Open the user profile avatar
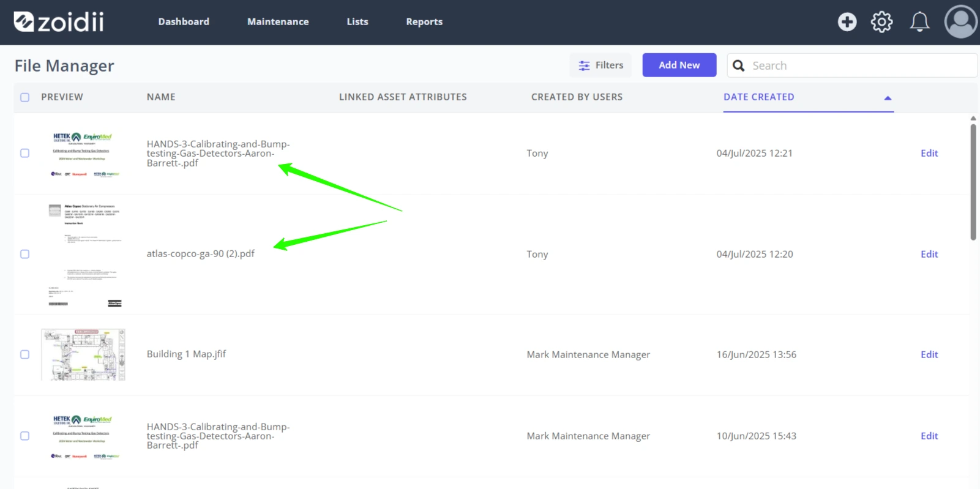 pyautogui.click(x=961, y=22)
